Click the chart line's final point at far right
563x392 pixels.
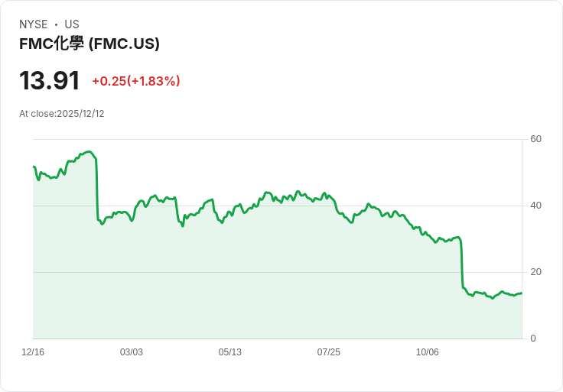click(x=522, y=293)
